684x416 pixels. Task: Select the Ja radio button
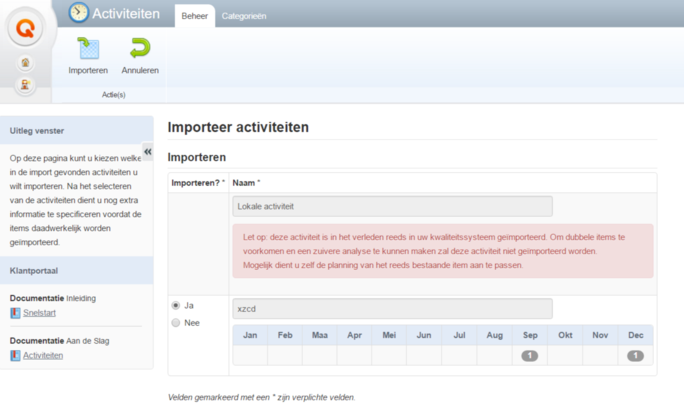pyautogui.click(x=177, y=305)
